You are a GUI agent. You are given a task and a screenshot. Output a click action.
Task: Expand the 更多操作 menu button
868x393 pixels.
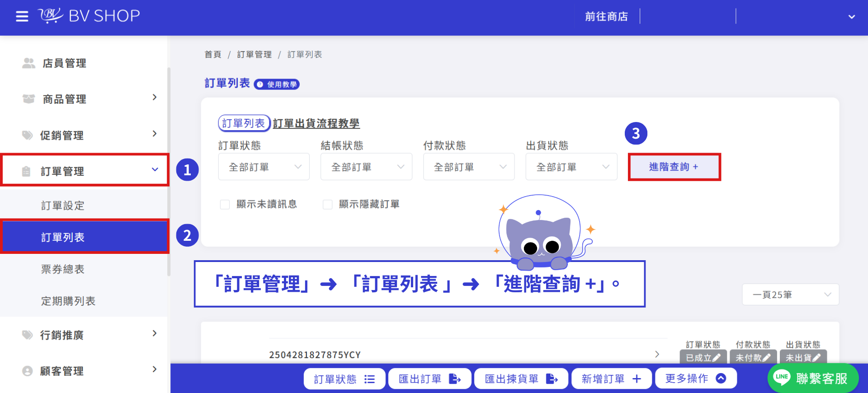[x=696, y=379]
